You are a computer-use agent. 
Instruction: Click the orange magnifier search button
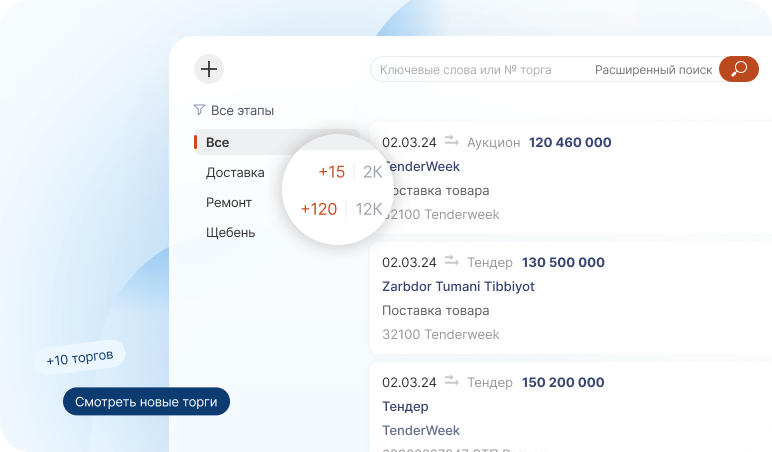point(739,69)
